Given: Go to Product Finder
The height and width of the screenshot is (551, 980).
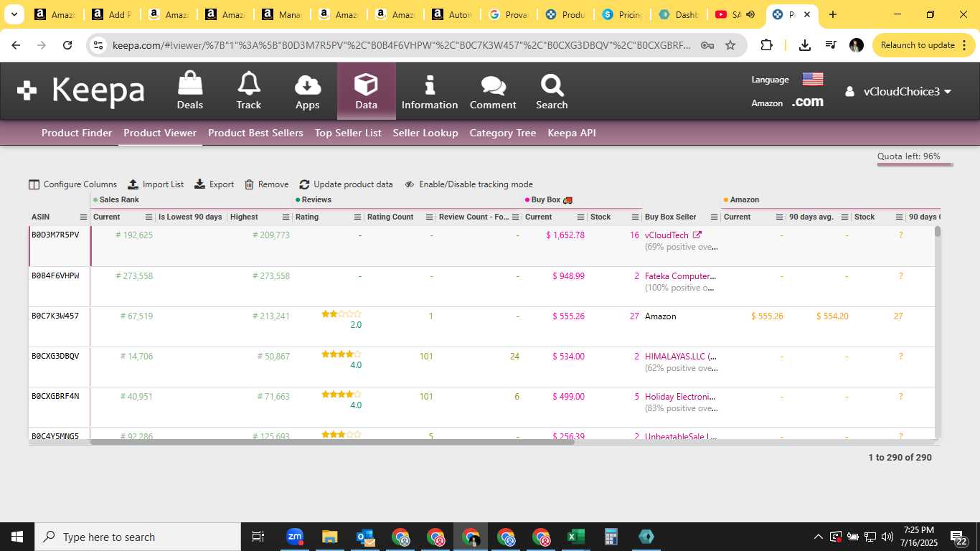Looking at the screenshot, I should pyautogui.click(x=77, y=133).
